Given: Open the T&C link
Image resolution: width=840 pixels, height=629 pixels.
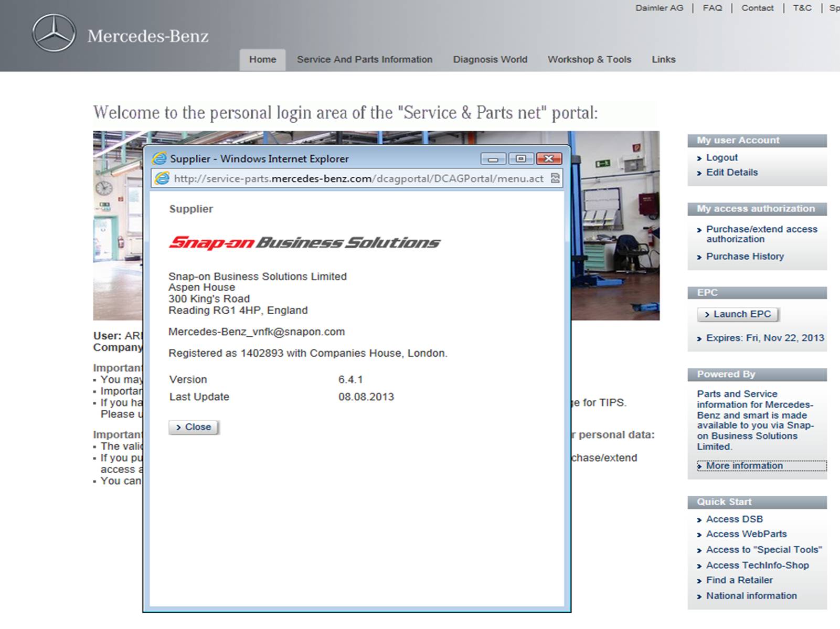Looking at the screenshot, I should point(802,8).
